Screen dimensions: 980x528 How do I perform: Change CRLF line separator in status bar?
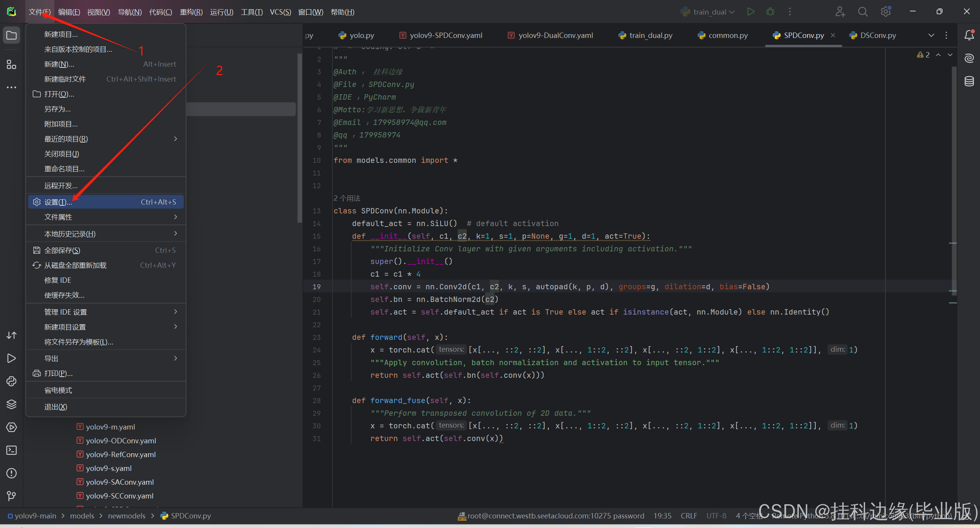point(689,516)
